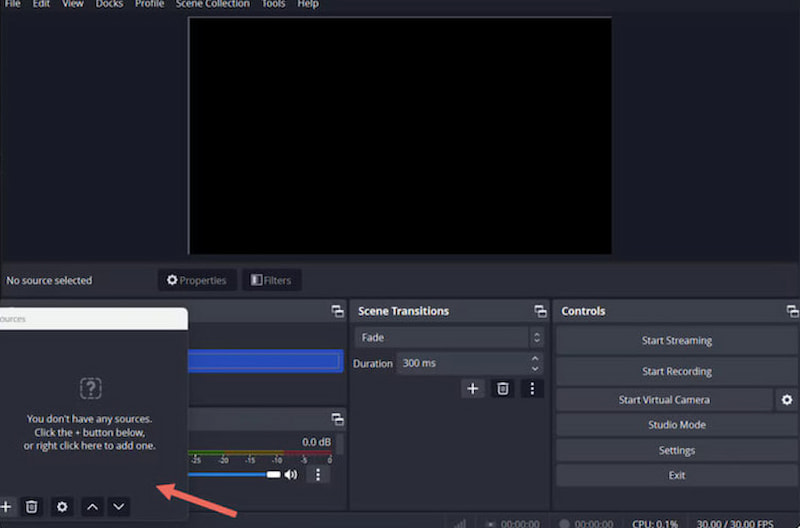Screen dimensions: 800x528
Task: Open the Tools menu
Action: (273, 4)
